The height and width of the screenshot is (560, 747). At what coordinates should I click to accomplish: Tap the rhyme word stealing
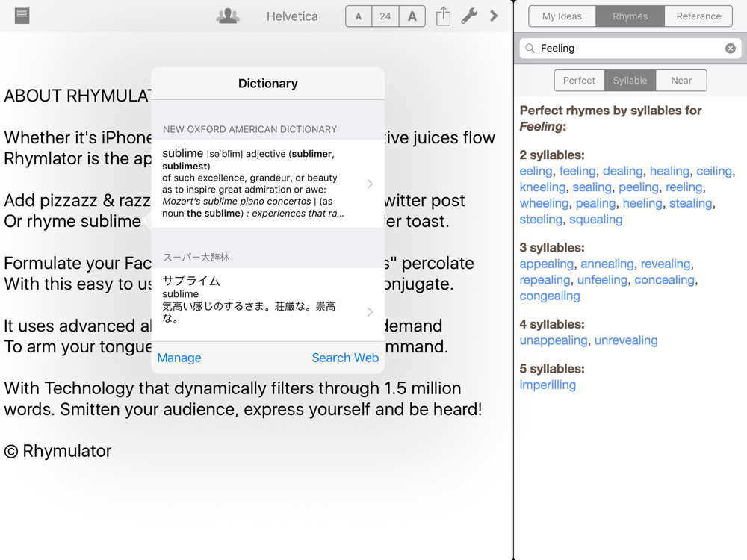pyautogui.click(x=691, y=204)
